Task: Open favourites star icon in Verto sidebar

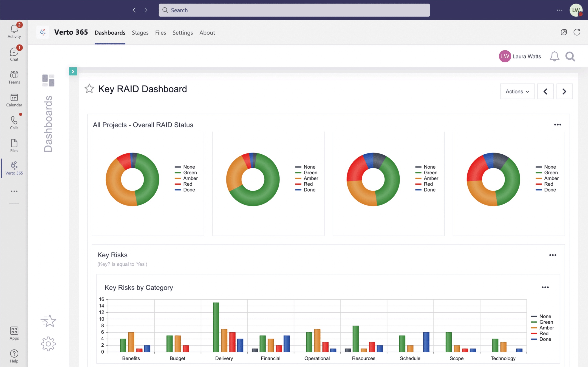Action: 48,321
